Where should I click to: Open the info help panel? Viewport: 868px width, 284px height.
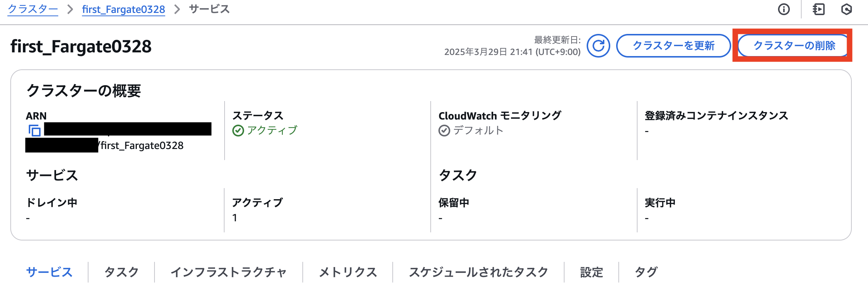point(784,9)
